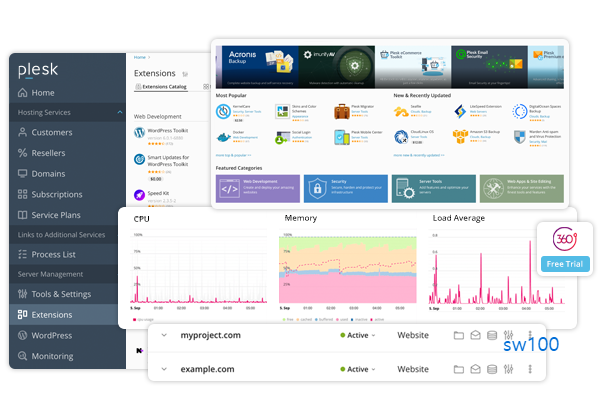Open the example.com domain link
This screenshot has width=600, height=400.
[x=207, y=369]
